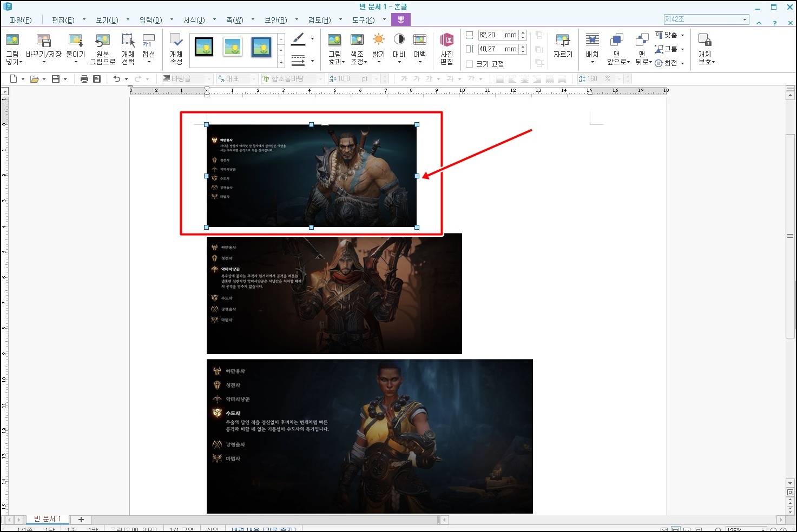The height and width of the screenshot is (532, 797).
Task: Increase picture width with the up stepper
Action: pos(523,32)
